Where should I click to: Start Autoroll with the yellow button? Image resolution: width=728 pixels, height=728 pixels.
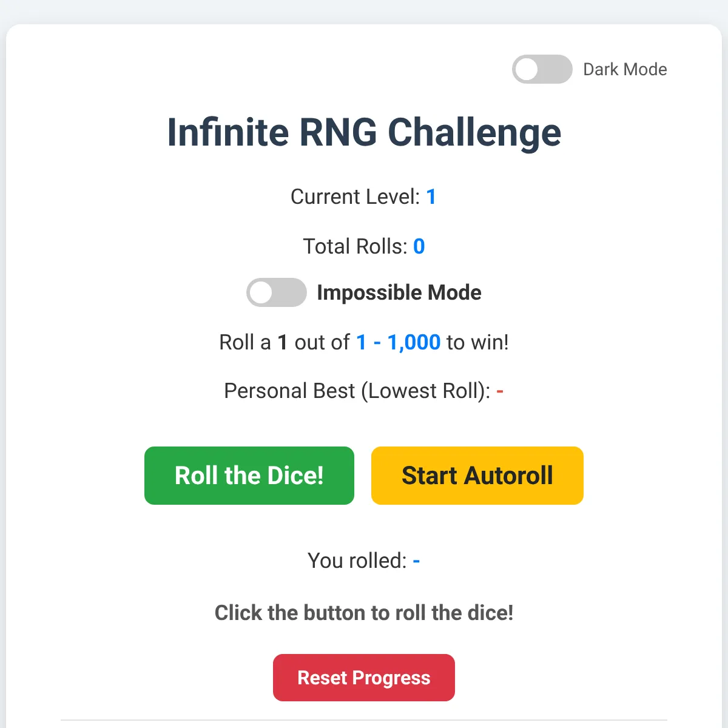[477, 476]
